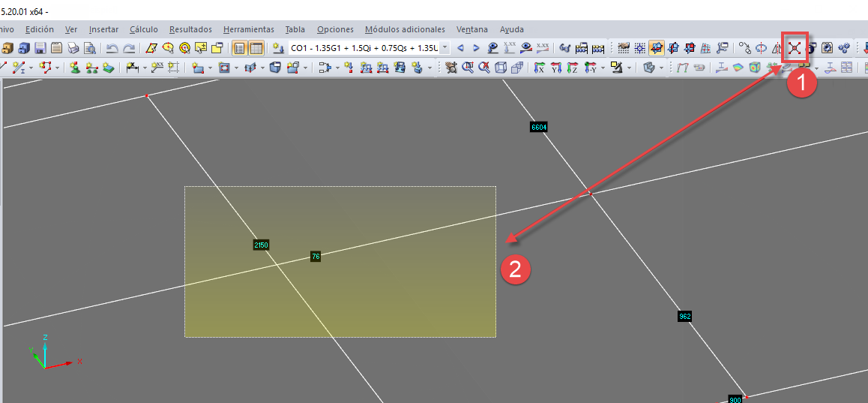Select the New line support tool

point(92,68)
